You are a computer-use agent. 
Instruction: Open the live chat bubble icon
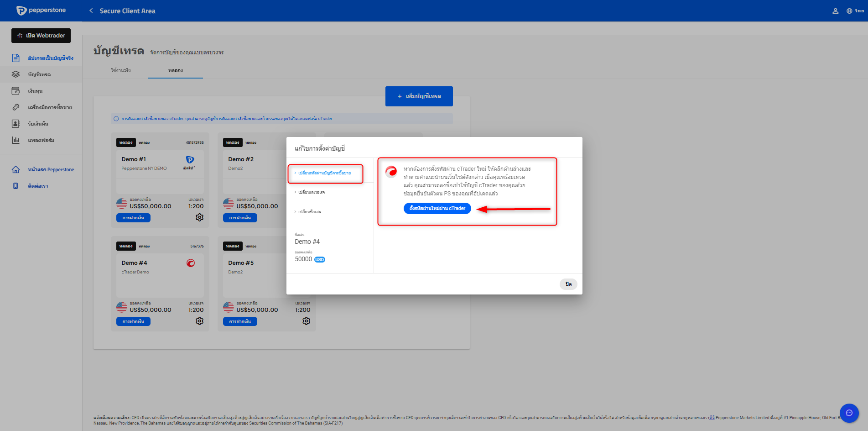849,413
